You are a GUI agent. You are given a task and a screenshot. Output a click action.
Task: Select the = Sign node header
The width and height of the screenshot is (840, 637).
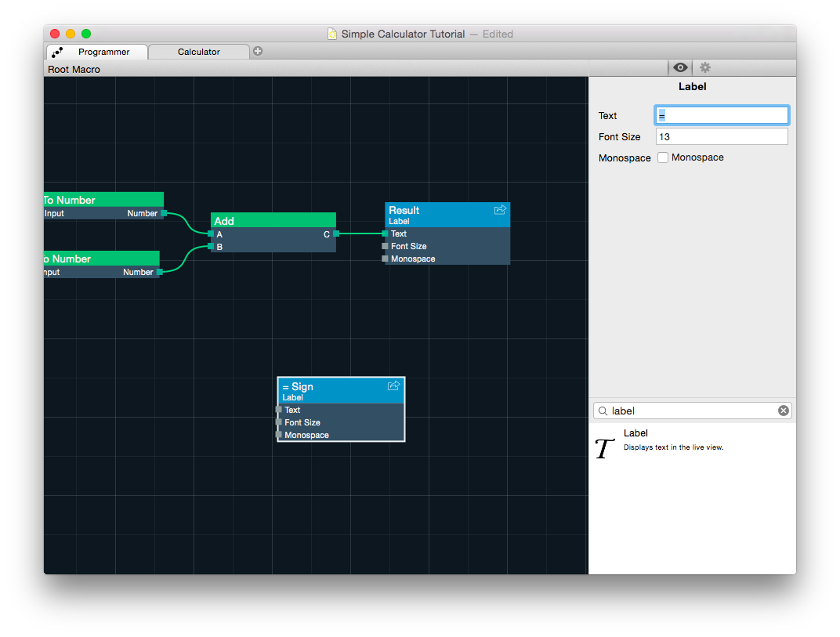click(341, 390)
